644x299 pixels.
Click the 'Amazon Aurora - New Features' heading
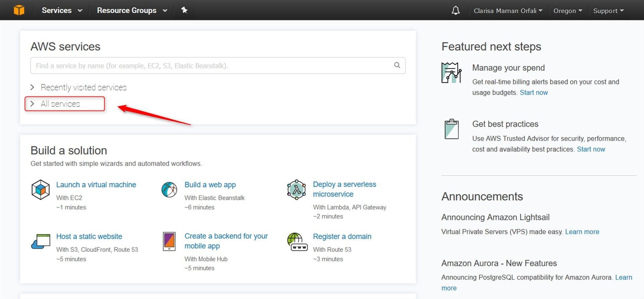[x=499, y=263]
